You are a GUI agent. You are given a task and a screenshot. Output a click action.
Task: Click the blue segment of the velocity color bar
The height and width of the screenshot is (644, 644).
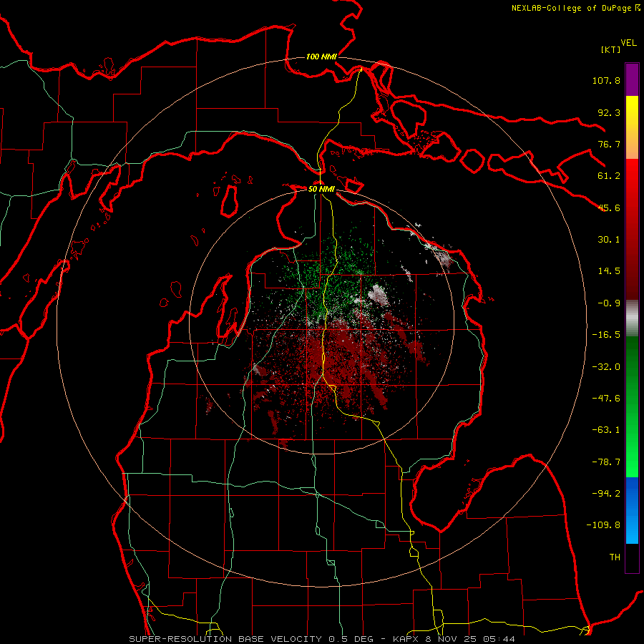tap(632, 510)
